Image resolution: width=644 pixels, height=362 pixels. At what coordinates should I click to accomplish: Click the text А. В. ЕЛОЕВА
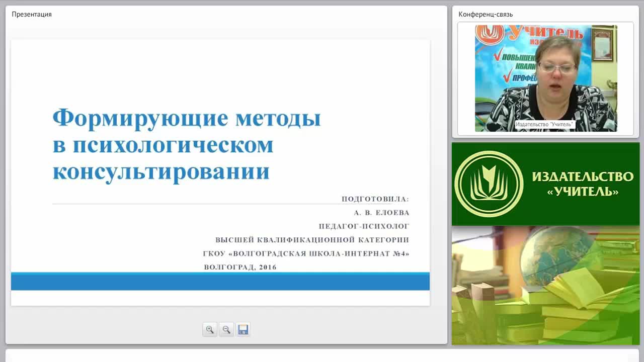(x=381, y=213)
